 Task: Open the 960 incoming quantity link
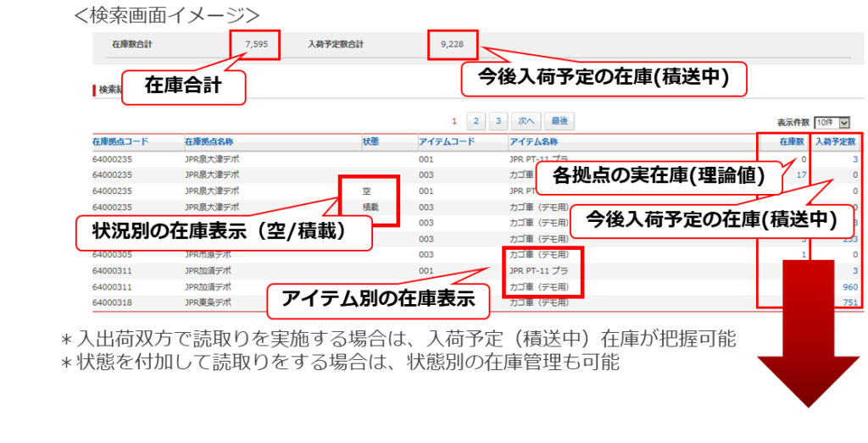tap(849, 287)
